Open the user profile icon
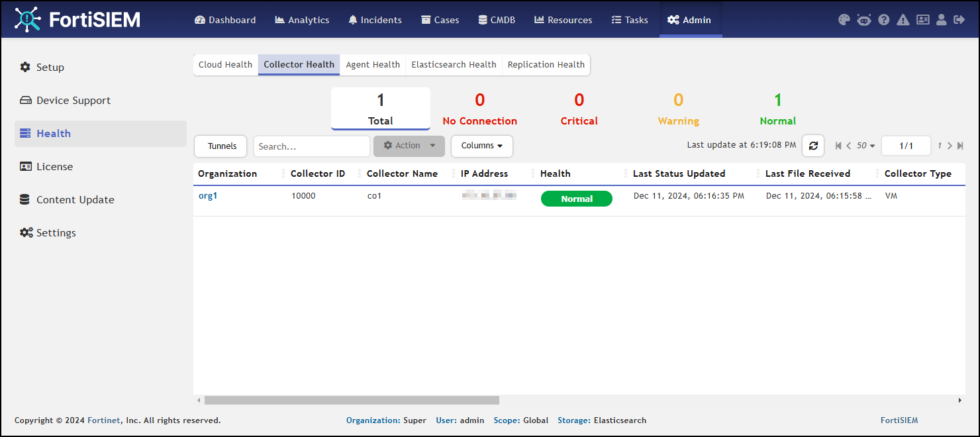This screenshot has height=437, width=980. pos(942,20)
